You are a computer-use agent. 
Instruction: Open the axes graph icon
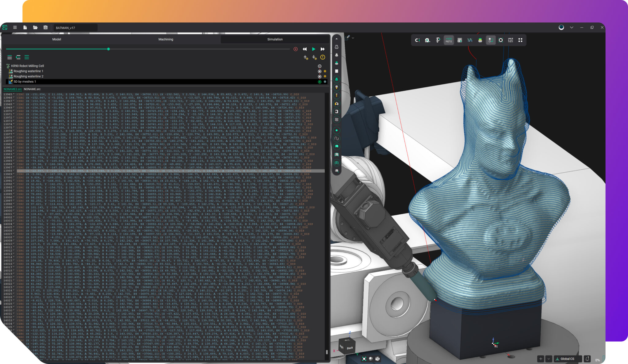470,40
